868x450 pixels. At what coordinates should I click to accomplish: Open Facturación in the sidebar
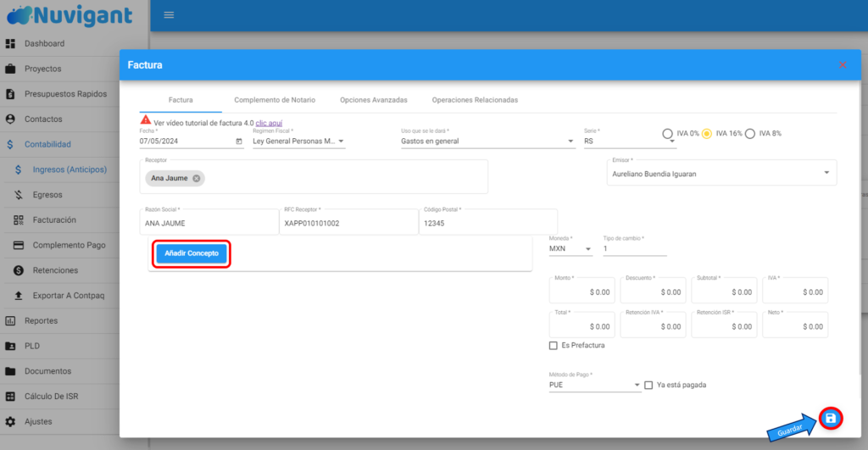pyautogui.click(x=54, y=220)
